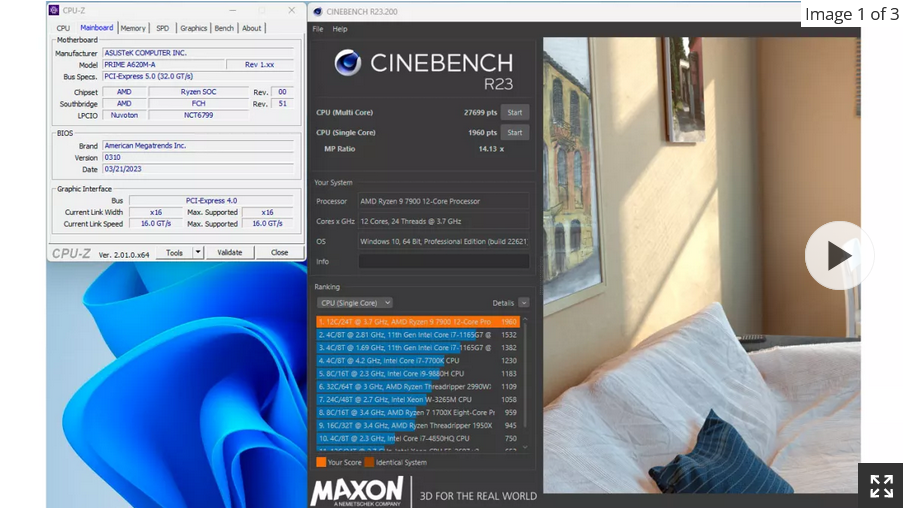
Task: Click the MP Ratio value 14.13 x
Action: (491, 149)
